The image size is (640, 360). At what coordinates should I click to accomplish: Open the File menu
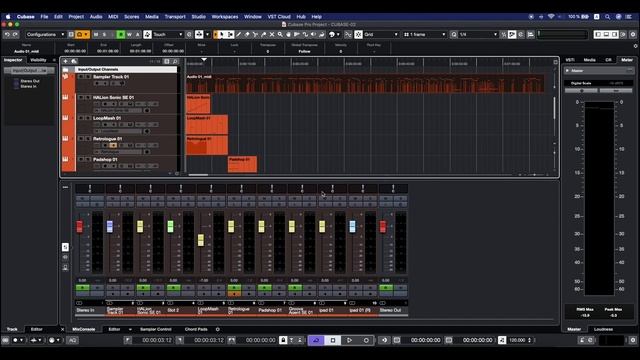[x=44, y=17]
